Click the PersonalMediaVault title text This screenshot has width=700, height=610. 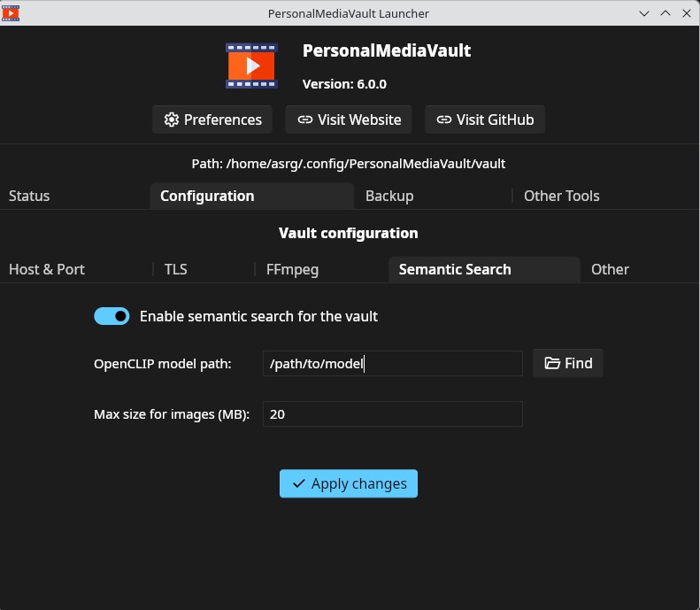pyautogui.click(x=387, y=50)
